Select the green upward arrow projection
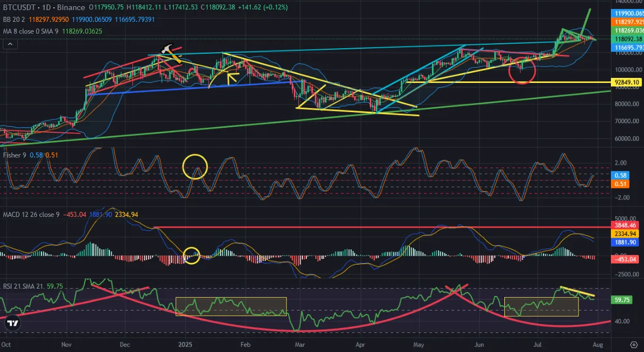Screen dimensions: 644x352 (x=586, y=23)
